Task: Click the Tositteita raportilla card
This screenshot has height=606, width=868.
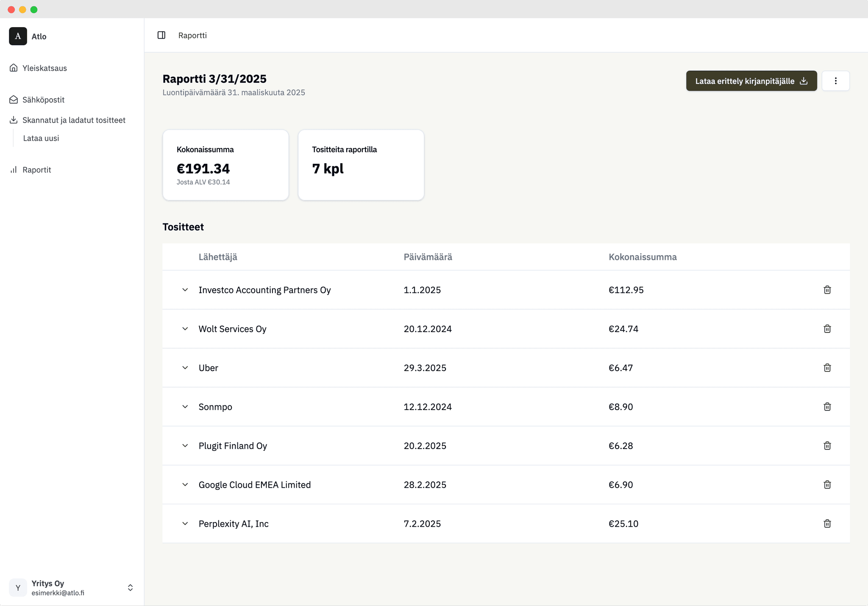Action: coord(361,165)
